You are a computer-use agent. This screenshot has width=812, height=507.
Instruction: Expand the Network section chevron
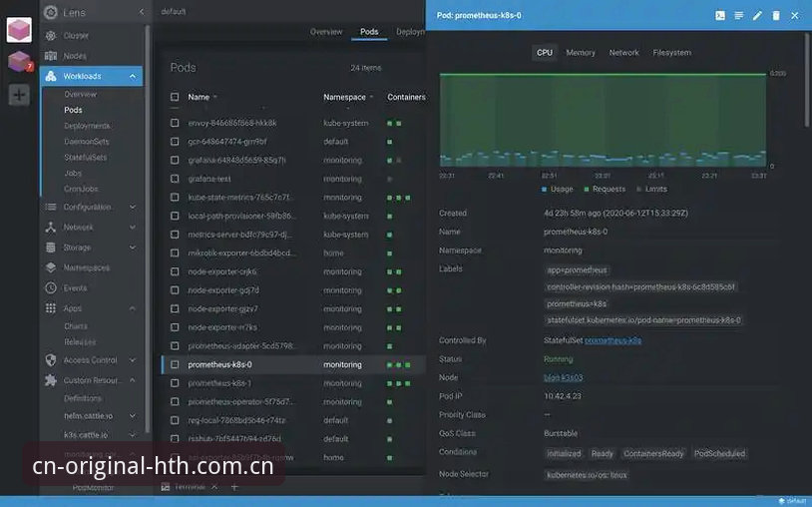point(133,228)
